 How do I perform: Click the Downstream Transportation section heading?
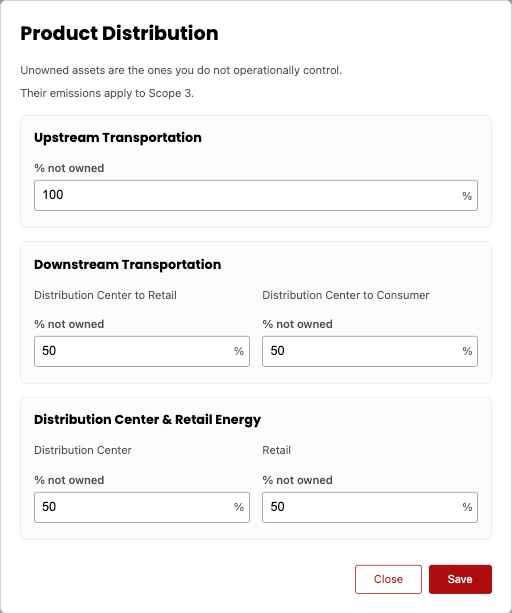(x=127, y=264)
